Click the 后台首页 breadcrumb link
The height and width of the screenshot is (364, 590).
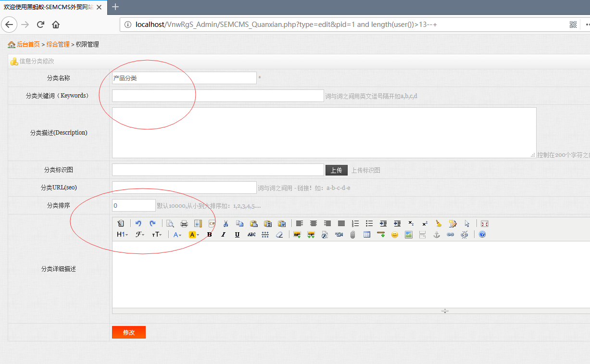click(x=28, y=44)
